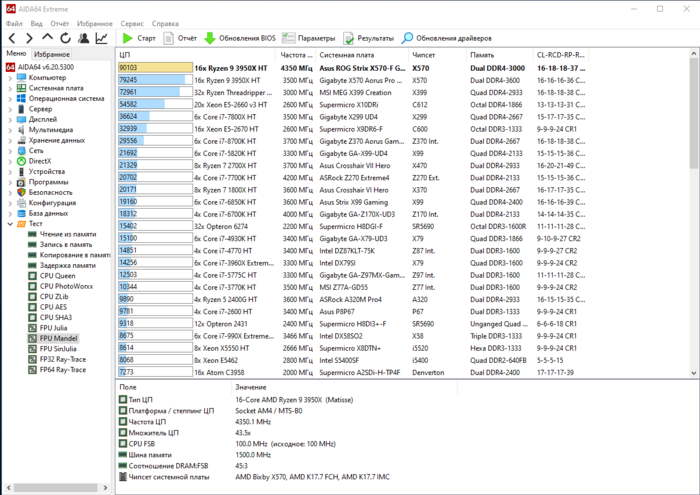Viewport: 700px width, 495px height.
Task: Expand the Сеть tree node
Action: (x=10, y=151)
